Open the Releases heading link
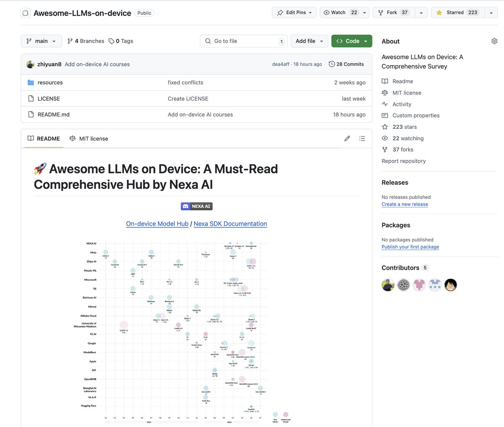 395,183
